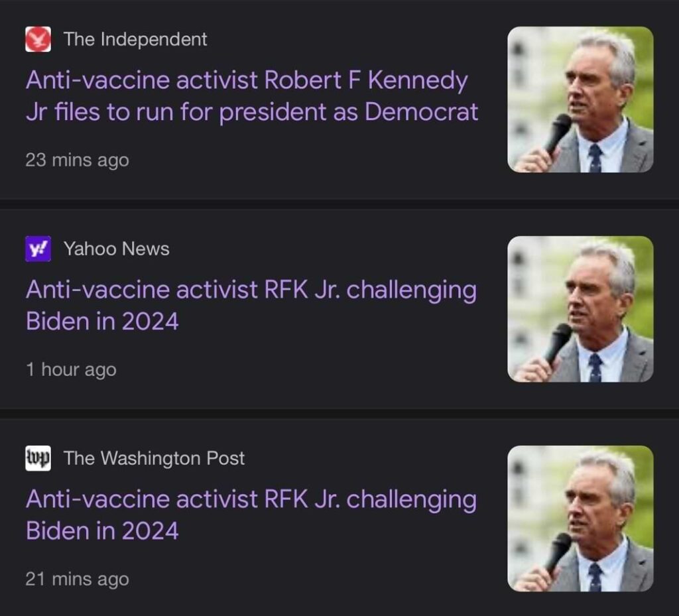The height and width of the screenshot is (616, 679).
Task: Click the Yahoo News RFK Jr. headline
Action: (251, 305)
